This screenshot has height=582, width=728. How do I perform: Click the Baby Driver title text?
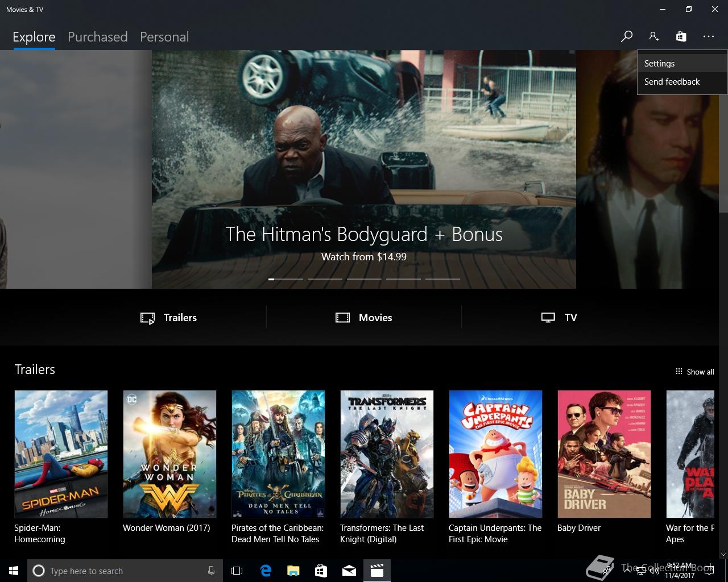pos(579,528)
